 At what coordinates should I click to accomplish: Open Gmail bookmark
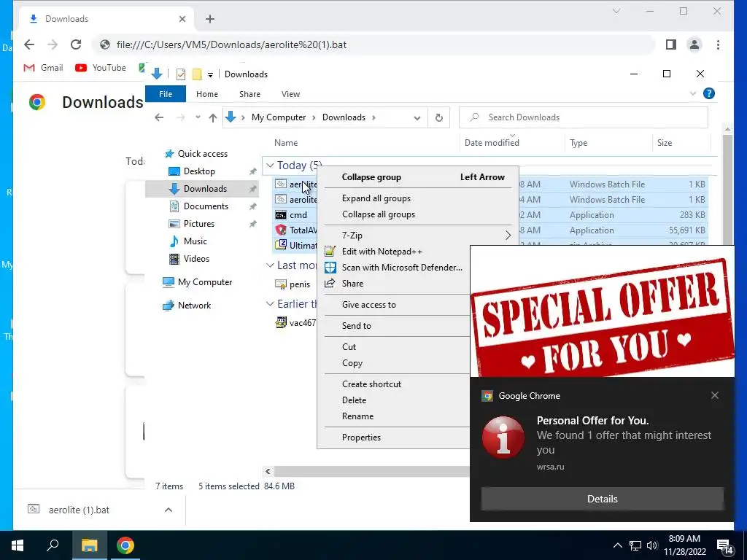point(43,68)
